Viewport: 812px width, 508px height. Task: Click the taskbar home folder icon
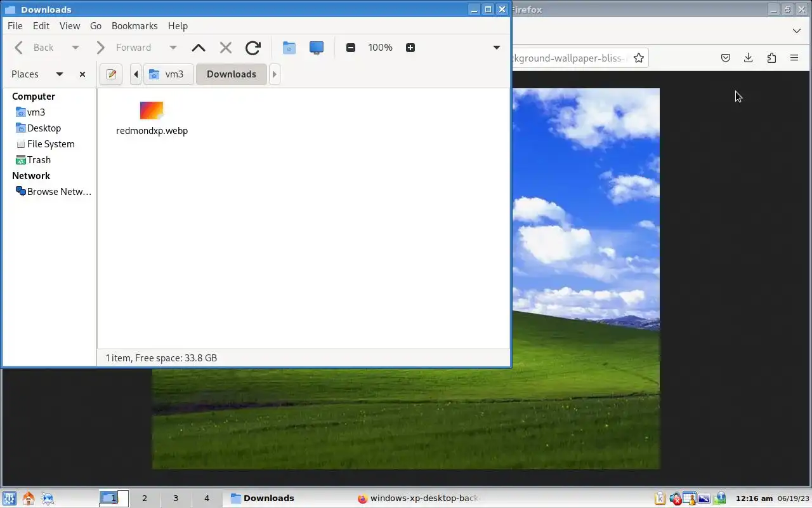[29, 498]
